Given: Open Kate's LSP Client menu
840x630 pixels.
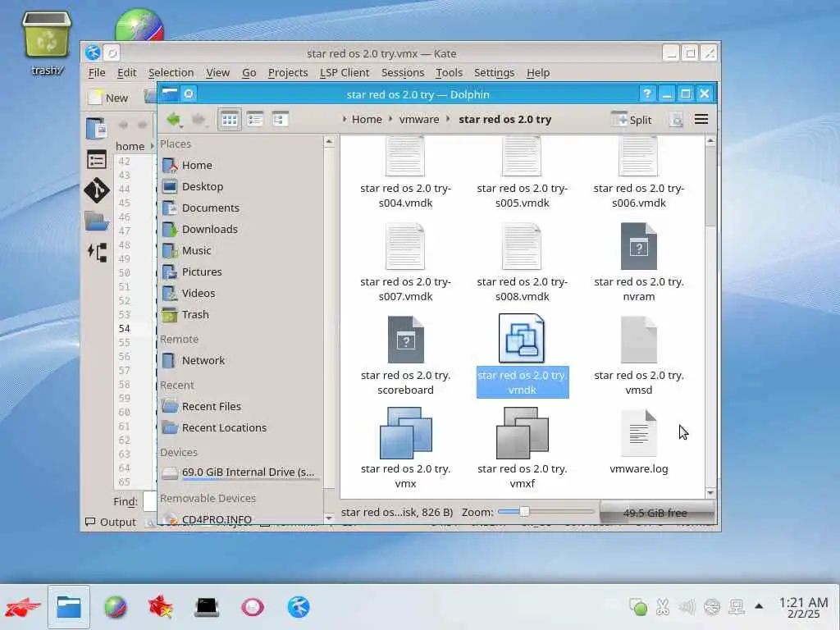Looking at the screenshot, I should click(345, 72).
